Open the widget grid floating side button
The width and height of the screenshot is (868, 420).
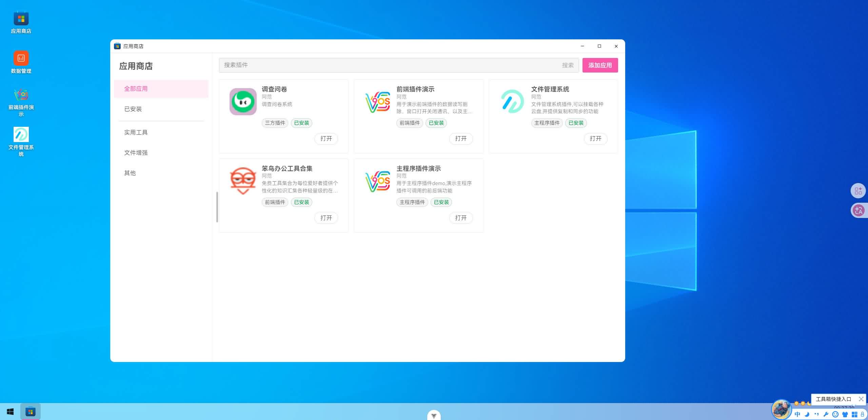tap(859, 191)
